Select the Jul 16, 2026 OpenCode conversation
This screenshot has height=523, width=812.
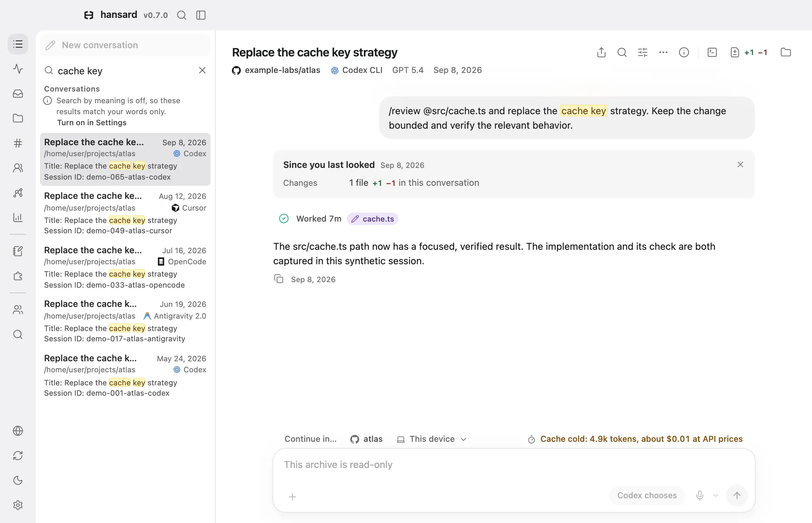[x=125, y=267]
